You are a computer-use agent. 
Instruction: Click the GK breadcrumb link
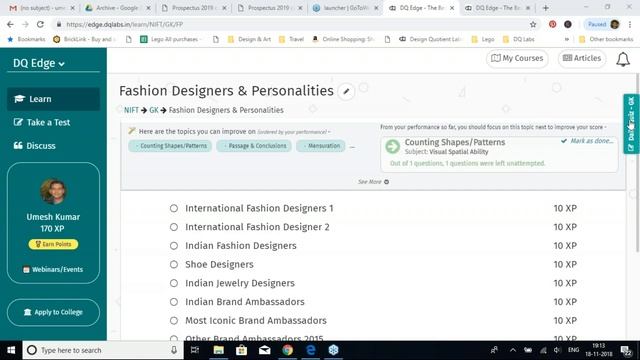point(153,110)
